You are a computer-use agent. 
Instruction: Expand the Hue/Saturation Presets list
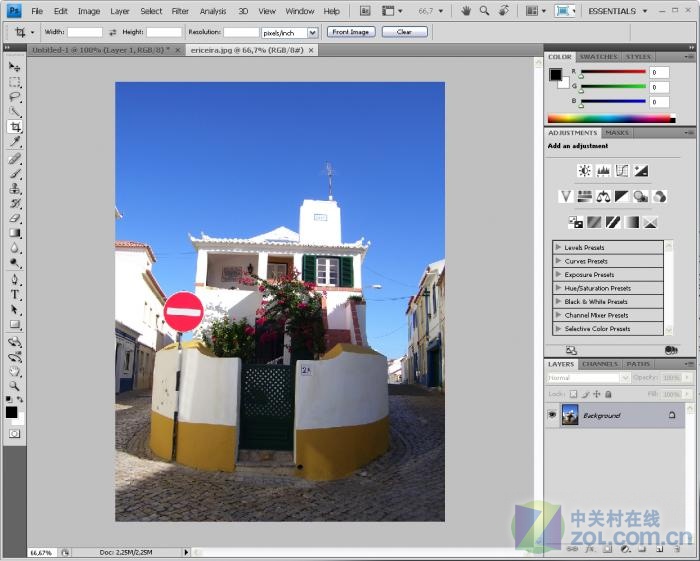(557, 288)
